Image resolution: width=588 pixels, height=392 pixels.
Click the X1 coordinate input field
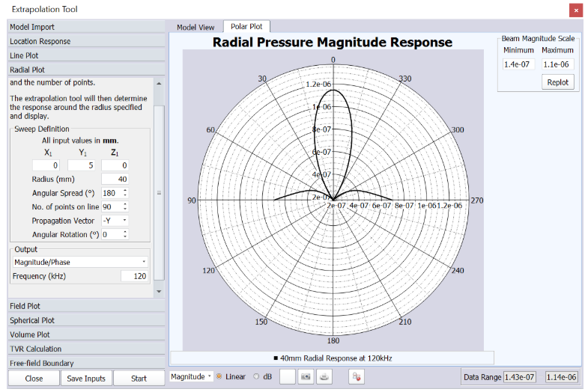(x=46, y=165)
